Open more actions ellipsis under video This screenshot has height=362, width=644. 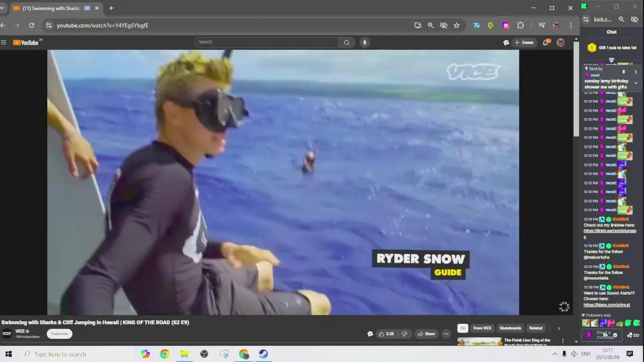tap(446, 334)
